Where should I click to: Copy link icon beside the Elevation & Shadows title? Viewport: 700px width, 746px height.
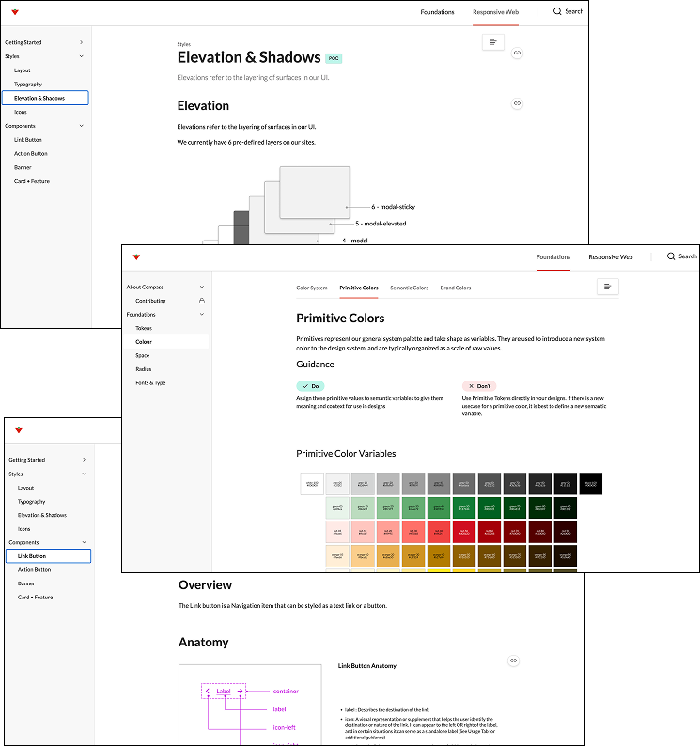[517, 54]
